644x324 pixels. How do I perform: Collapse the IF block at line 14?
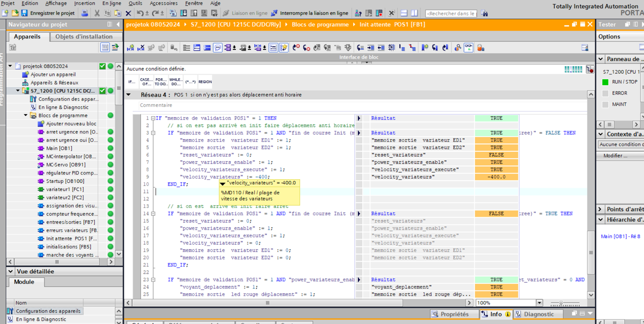click(153, 214)
